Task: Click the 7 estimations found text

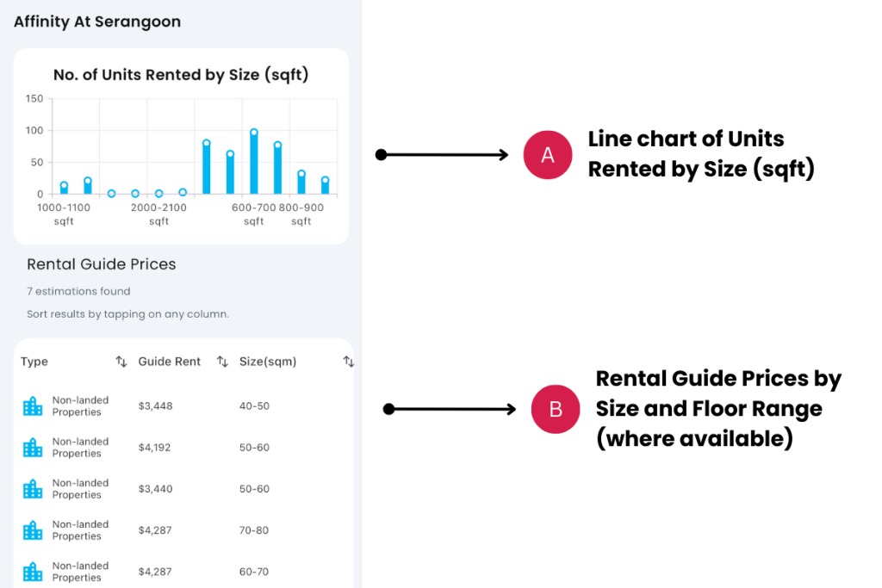Action: 78,291
